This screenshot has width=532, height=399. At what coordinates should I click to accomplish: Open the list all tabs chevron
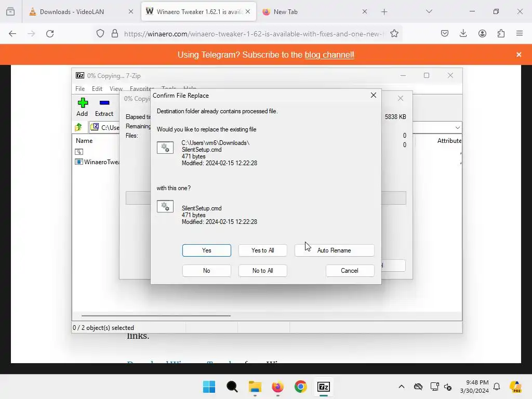(x=429, y=11)
